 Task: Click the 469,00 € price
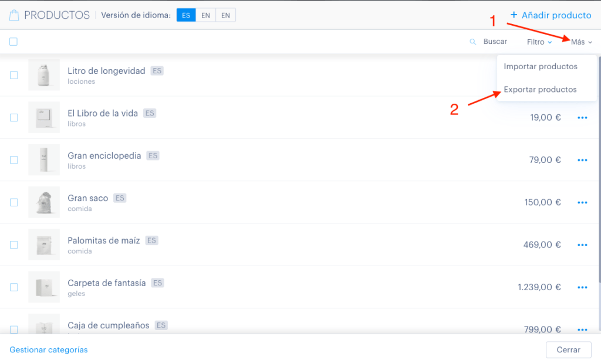[542, 245]
